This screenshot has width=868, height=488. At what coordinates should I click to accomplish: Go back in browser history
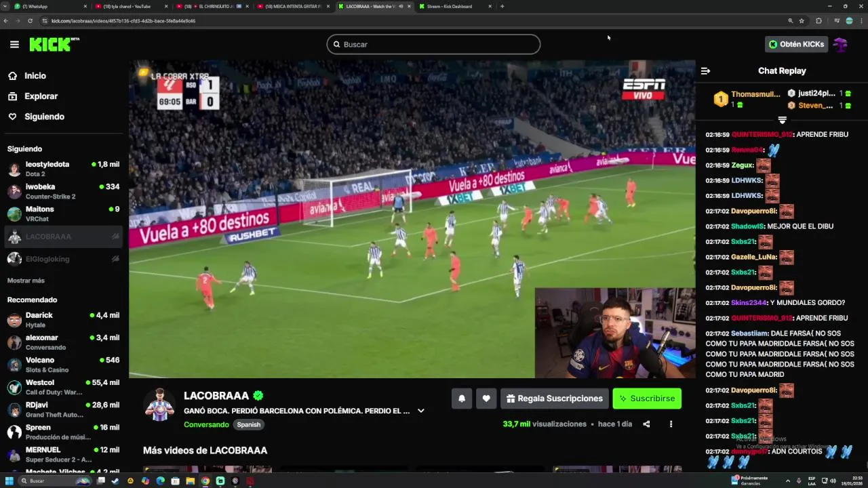5,21
